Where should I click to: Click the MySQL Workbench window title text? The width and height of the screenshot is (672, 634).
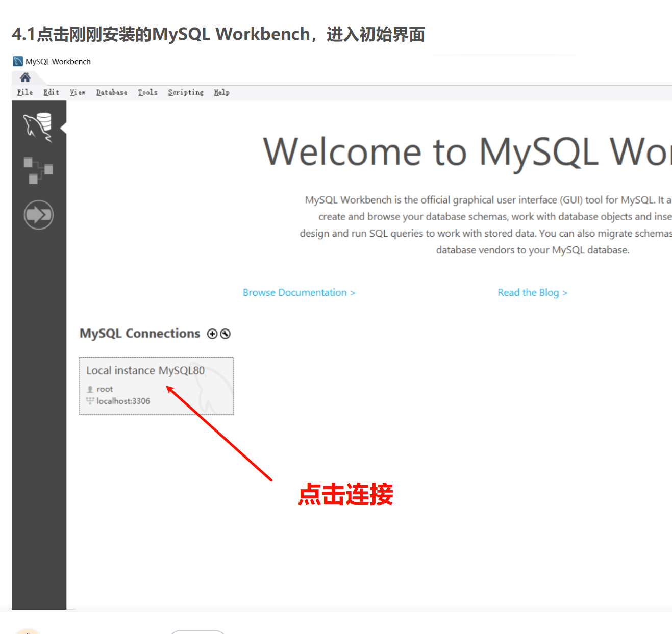click(x=58, y=61)
